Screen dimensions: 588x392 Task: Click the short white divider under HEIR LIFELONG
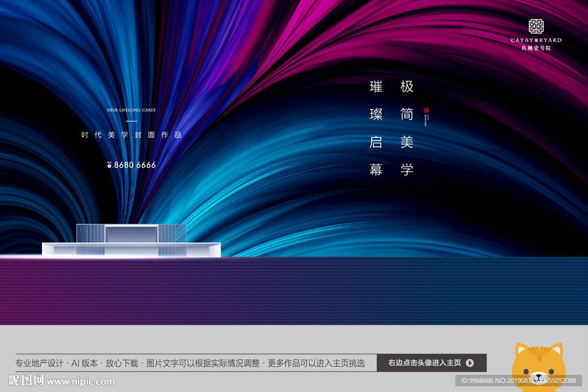coord(131,121)
